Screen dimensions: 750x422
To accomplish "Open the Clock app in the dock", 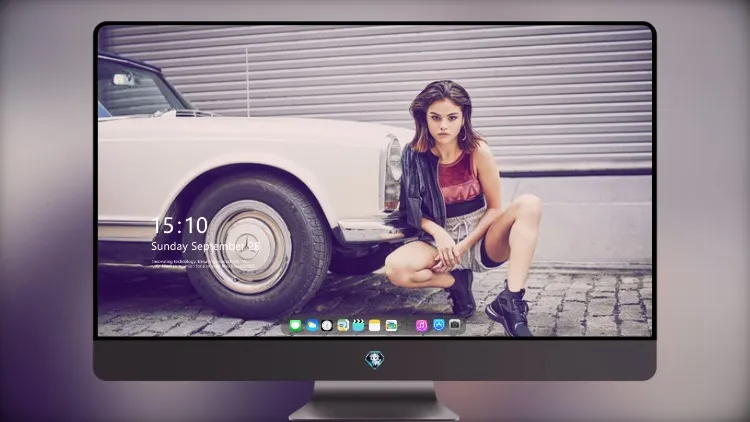I will tap(327, 325).
